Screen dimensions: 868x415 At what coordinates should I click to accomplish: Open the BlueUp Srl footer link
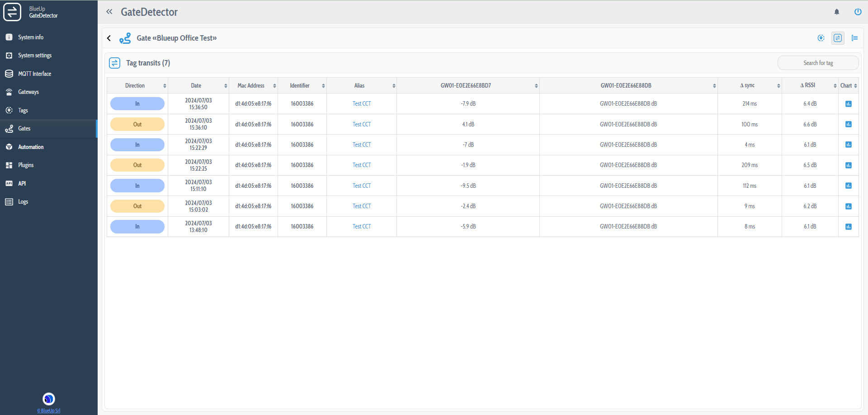[x=49, y=410]
